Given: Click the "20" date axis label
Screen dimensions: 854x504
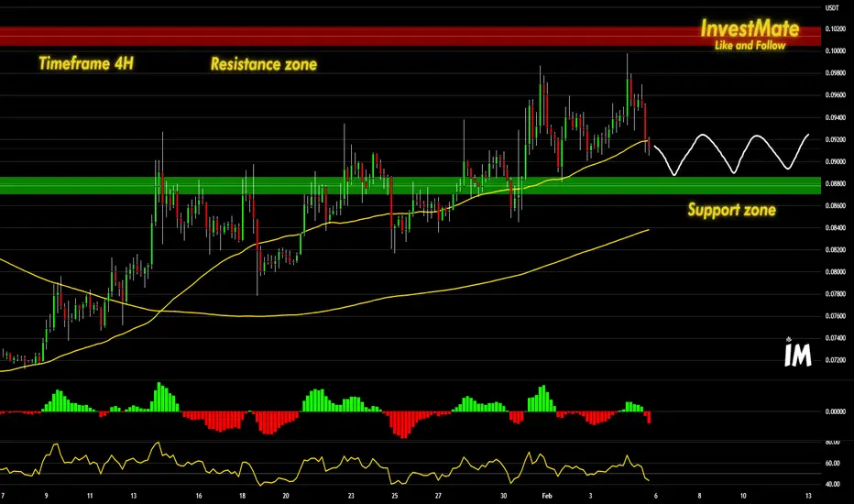Looking at the screenshot, I should 286,496.
